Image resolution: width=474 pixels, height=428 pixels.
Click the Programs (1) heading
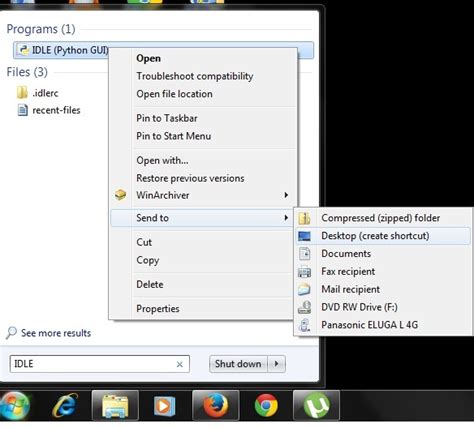click(41, 29)
